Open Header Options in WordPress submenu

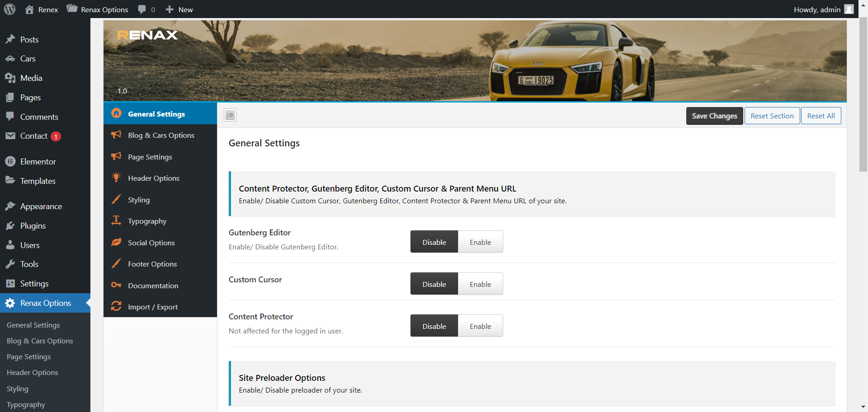tap(33, 372)
